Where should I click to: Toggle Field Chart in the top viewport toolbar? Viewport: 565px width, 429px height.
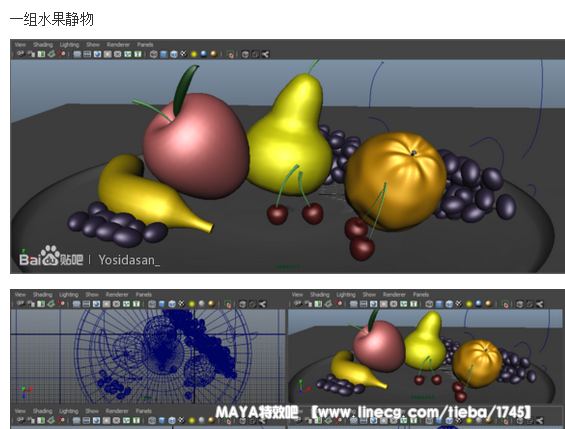[x=117, y=54]
